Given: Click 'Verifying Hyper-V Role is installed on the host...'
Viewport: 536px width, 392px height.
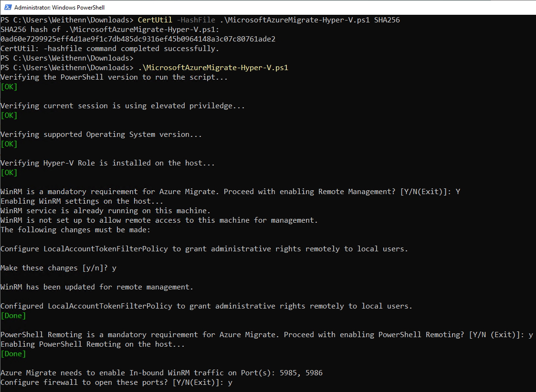Looking at the screenshot, I should pos(108,163).
